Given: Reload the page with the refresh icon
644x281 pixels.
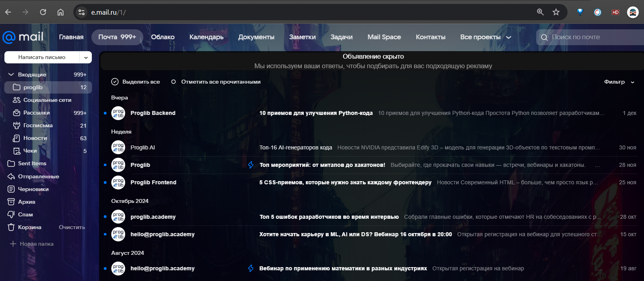Looking at the screenshot, I should click(43, 12).
